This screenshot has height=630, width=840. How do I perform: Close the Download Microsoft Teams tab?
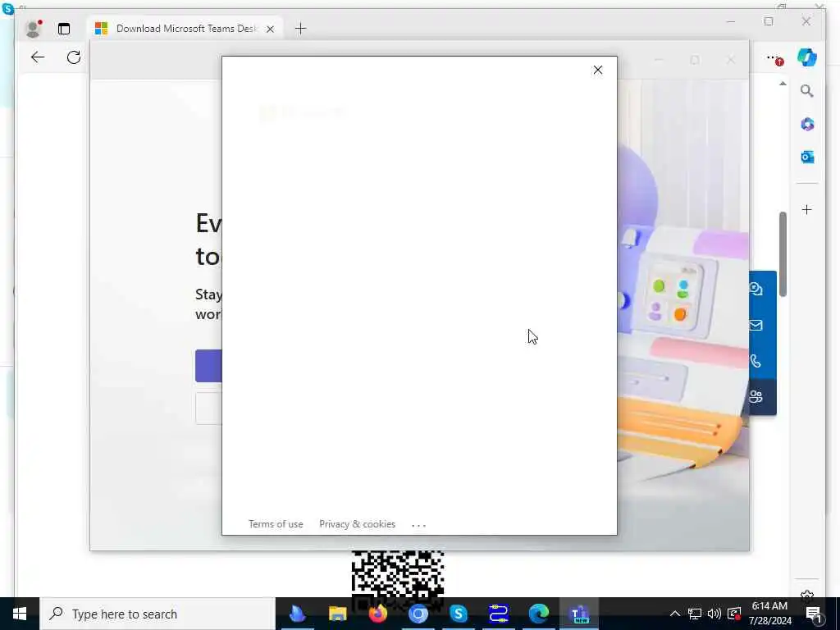pos(270,29)
